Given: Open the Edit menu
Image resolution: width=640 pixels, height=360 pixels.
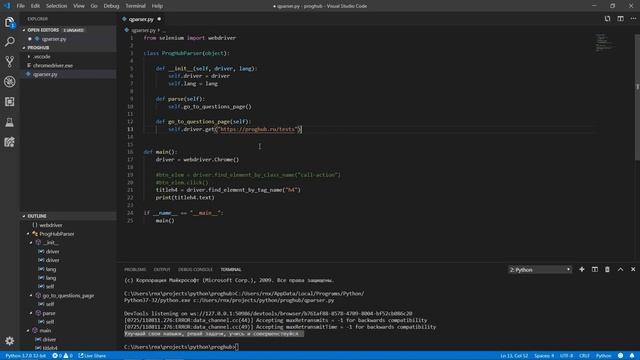Looking at the screenshot, I should coord(35,6).
